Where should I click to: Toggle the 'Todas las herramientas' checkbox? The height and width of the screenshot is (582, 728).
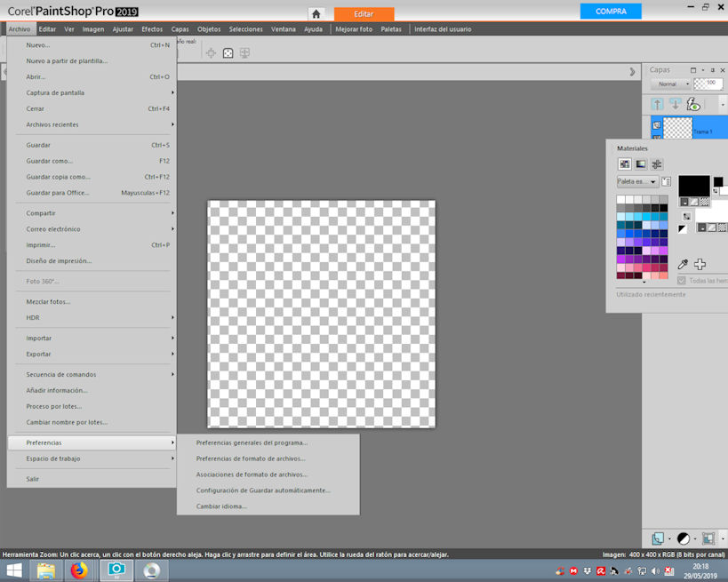682,281
